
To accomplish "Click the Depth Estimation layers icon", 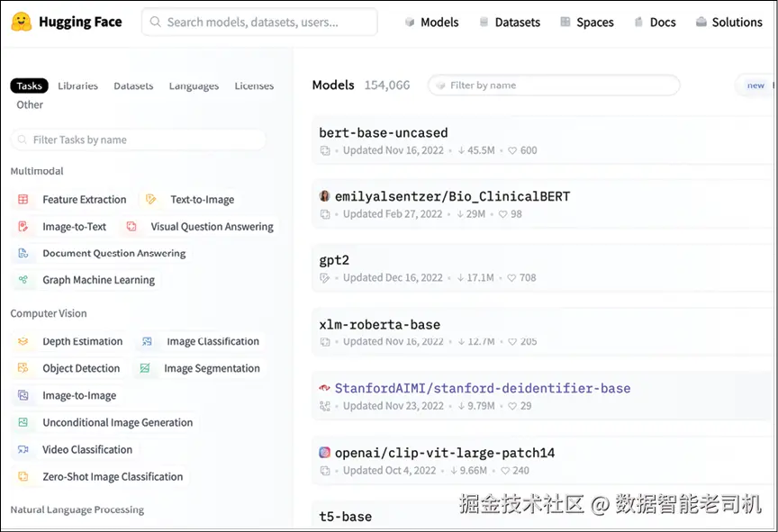I will coord(23,341).
